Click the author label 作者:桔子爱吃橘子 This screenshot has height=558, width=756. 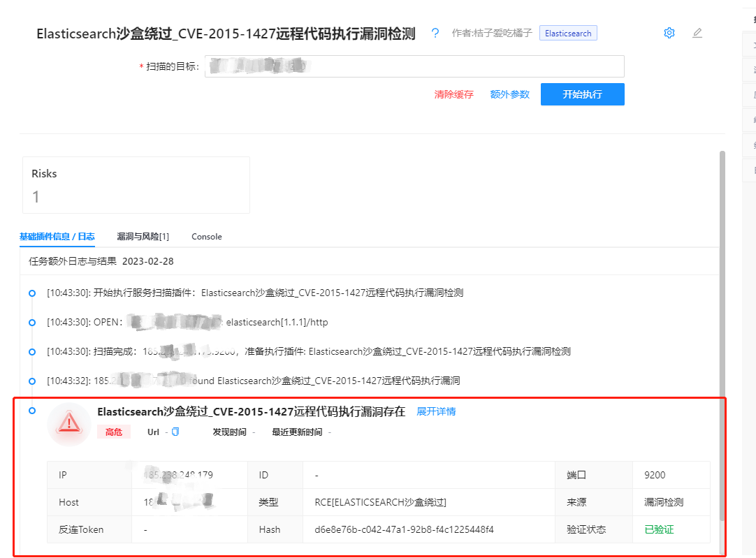tap(492, 33)
